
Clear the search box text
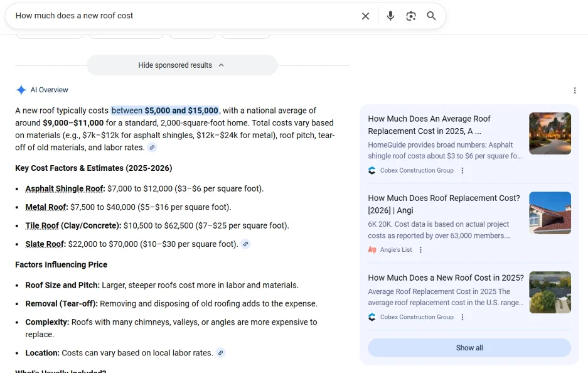click(365, 16)
